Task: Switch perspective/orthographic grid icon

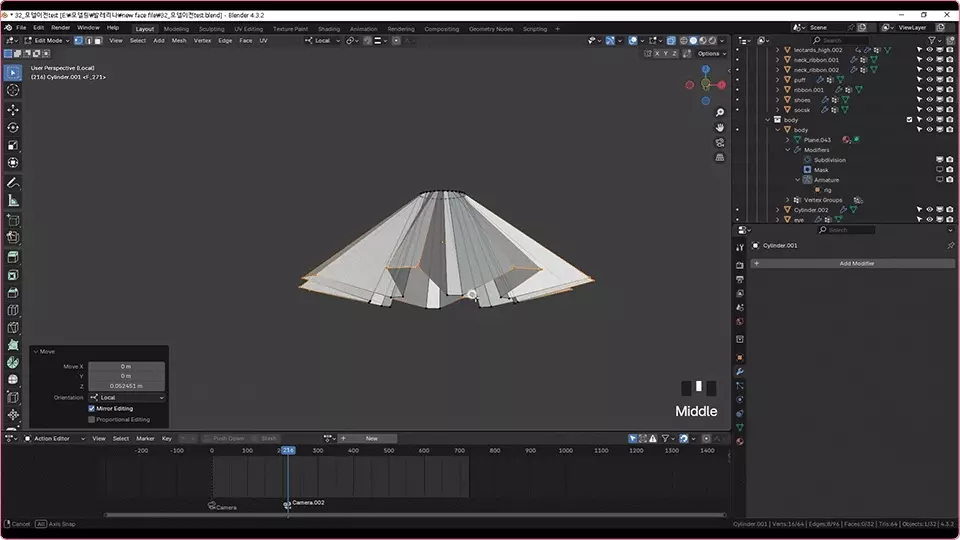Action: pos(720,157)
